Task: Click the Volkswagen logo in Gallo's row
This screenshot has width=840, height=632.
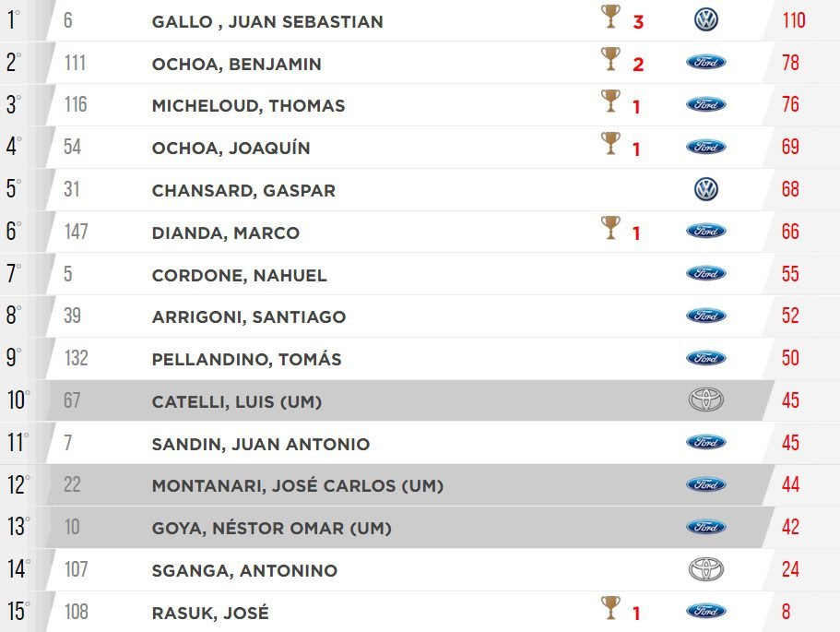Action: (705, 20)
